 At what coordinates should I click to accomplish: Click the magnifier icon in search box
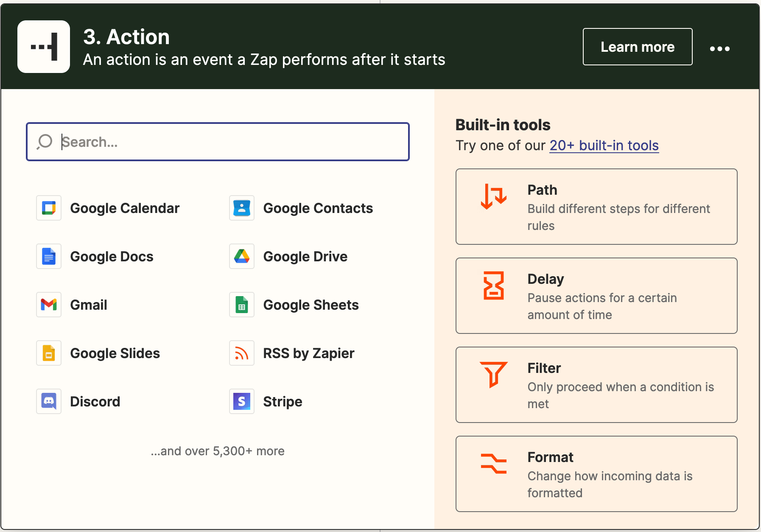click(x=45, y=142)
